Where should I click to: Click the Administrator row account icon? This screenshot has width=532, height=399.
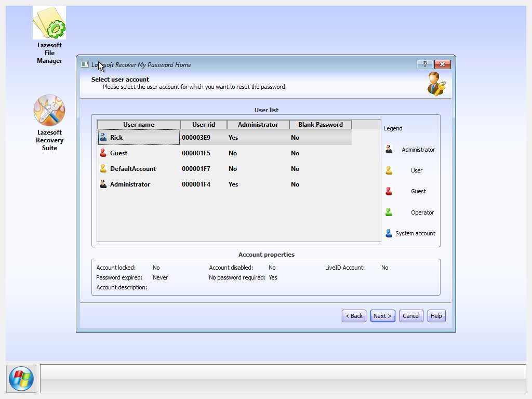pos(103,184)
